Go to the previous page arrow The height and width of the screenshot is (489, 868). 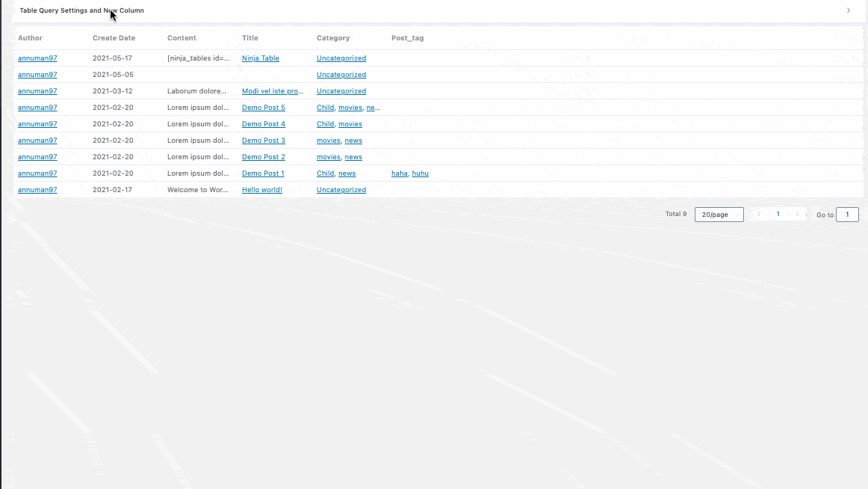[759, 215]
